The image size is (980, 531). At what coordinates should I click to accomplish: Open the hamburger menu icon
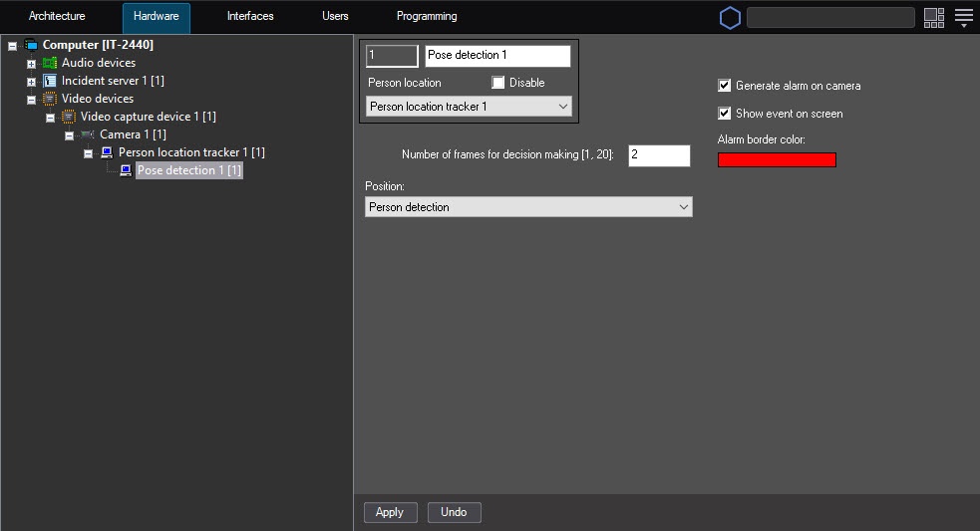[963, 17]
